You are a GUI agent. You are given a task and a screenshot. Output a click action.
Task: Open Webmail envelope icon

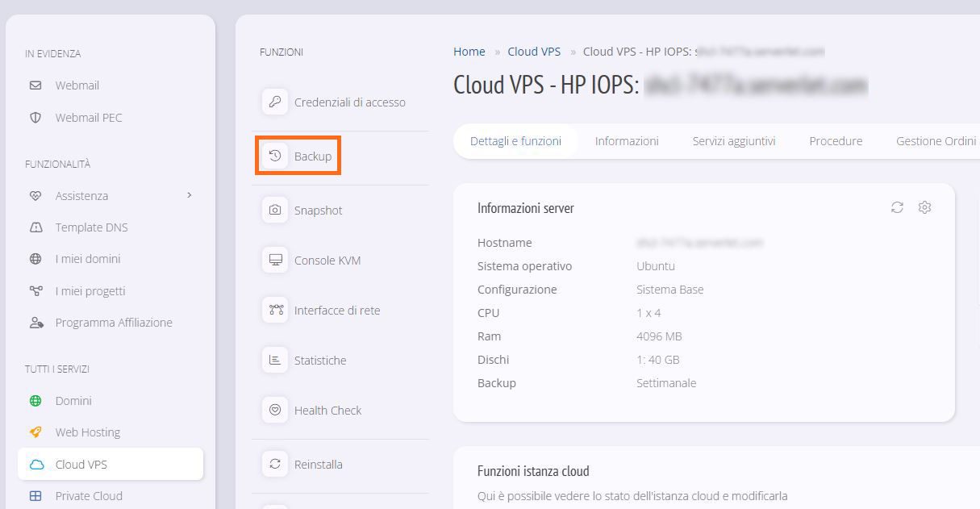35,86
